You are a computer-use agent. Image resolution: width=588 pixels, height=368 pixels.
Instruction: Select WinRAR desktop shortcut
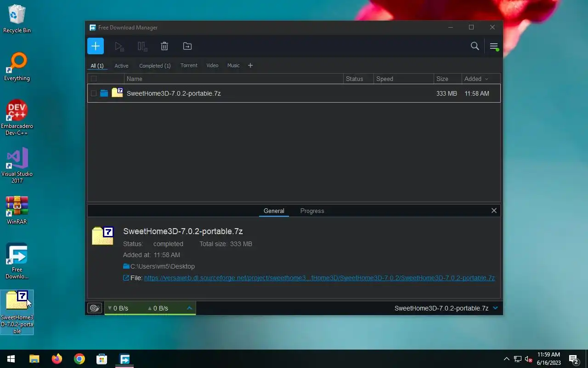[x=17, y=210]
